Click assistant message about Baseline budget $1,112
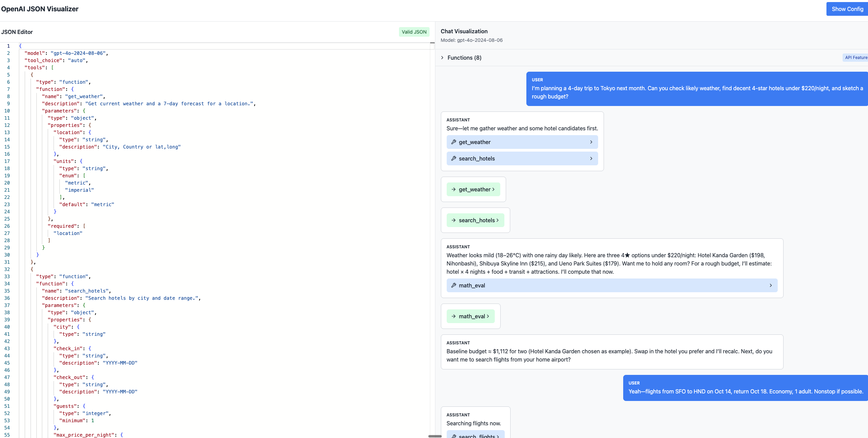 [x=612, y=352]
